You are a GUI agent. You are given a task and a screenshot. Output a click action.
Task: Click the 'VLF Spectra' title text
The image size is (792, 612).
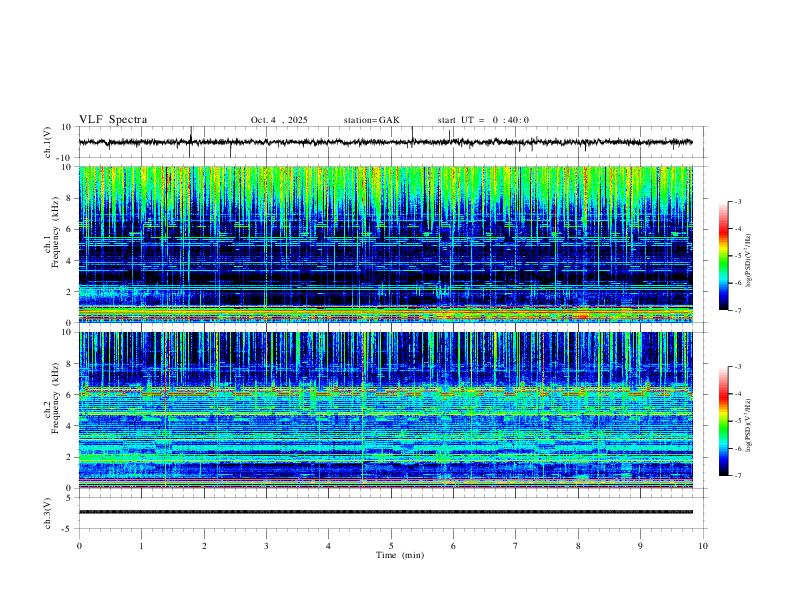coord(113,120)
